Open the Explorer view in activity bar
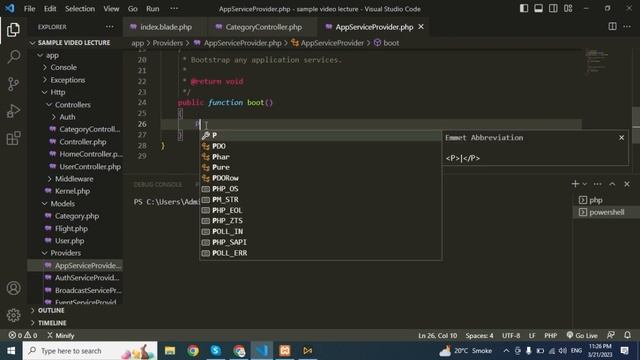The height and width of the screenshot is (360, 640). click(13, 30)
